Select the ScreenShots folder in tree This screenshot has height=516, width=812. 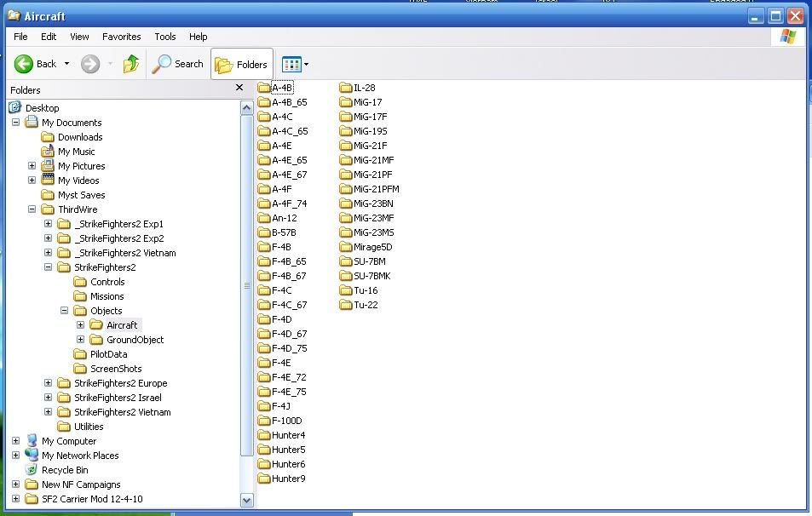[x=116, y=369]
